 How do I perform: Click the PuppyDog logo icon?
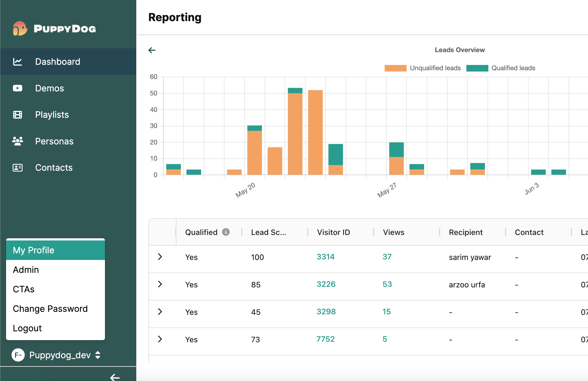point(20,29)
